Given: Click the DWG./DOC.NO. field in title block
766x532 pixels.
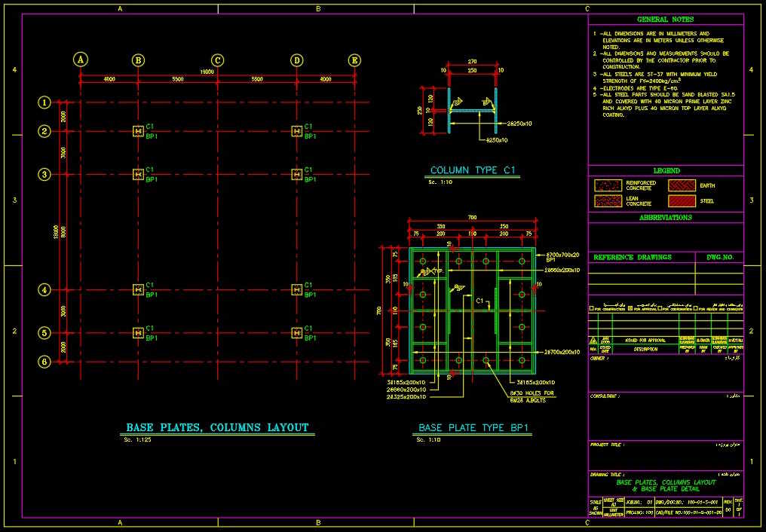Looking at the screenshot, I should click(x=690, y=501).
